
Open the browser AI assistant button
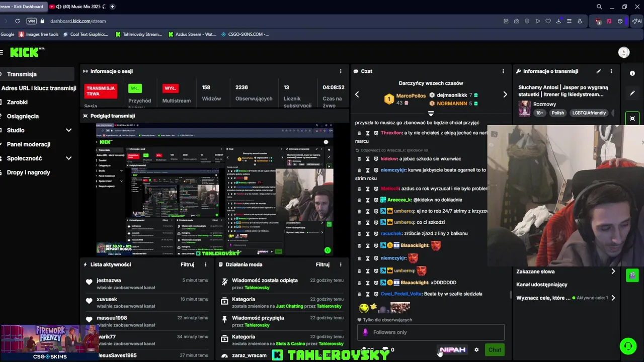[x=637, y=21]
